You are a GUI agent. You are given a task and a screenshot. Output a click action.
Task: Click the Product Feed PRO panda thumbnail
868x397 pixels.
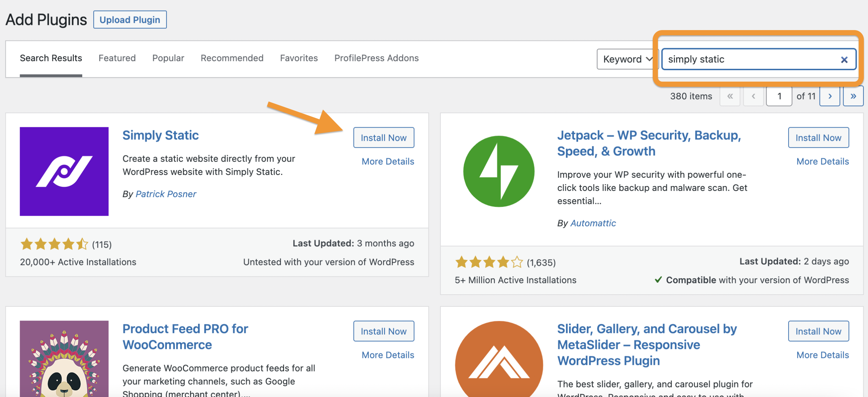64,359
